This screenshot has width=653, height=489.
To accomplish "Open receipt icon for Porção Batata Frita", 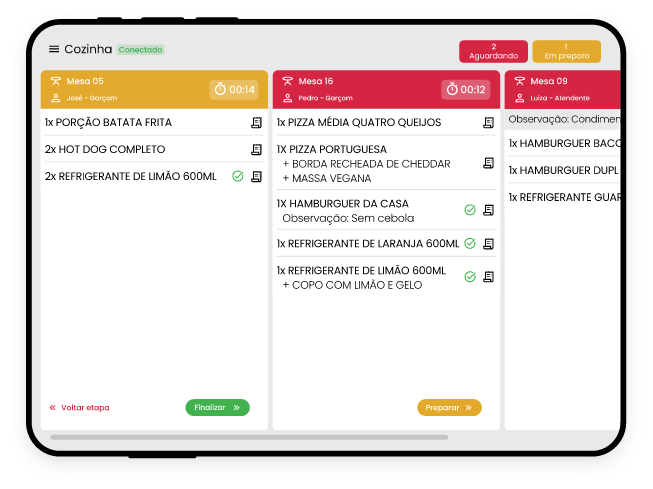I will pos(257,122).
